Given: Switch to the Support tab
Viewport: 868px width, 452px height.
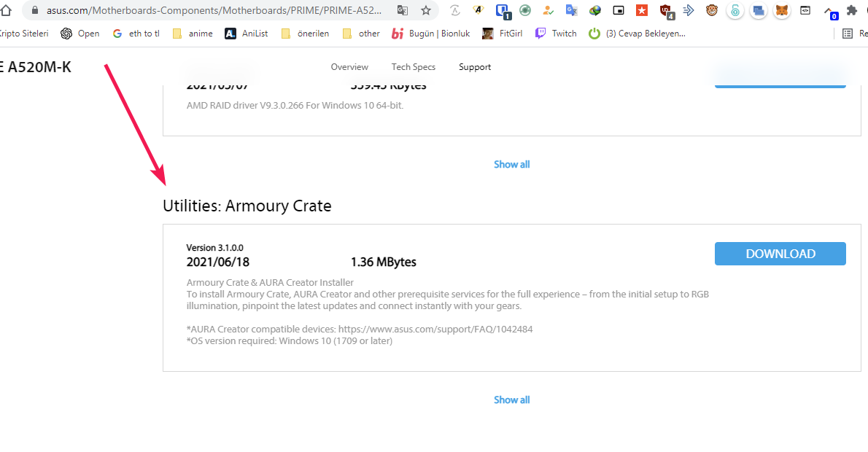Looking at the screenshot, I should point(475,67).
